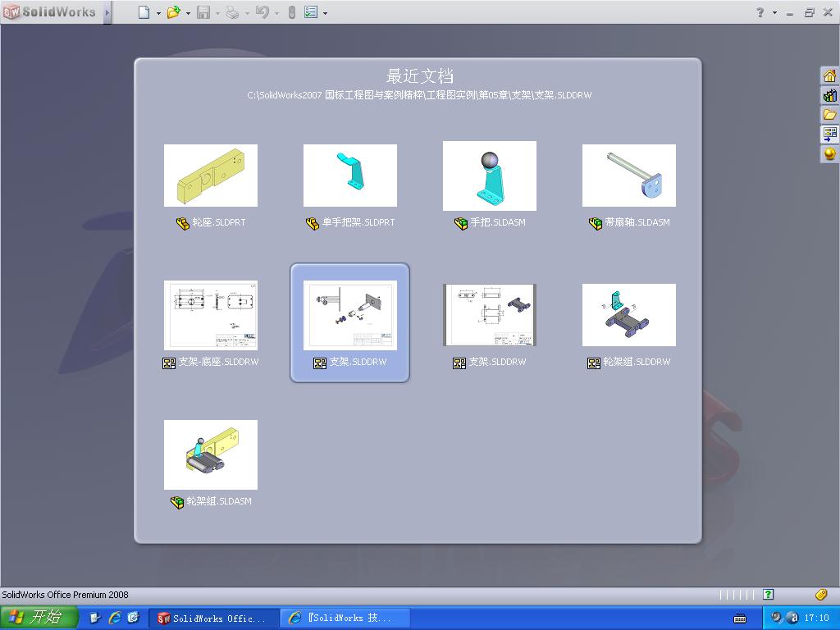Expand the Open file dropdown arrow
The width and height of the screenshot is (840, 630).
188,13
